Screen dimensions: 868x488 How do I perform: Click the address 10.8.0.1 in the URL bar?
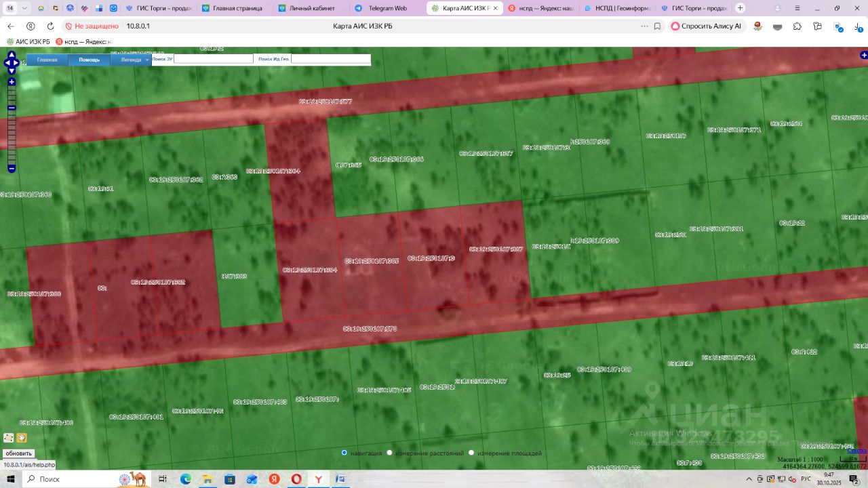(x=138, y=26)
